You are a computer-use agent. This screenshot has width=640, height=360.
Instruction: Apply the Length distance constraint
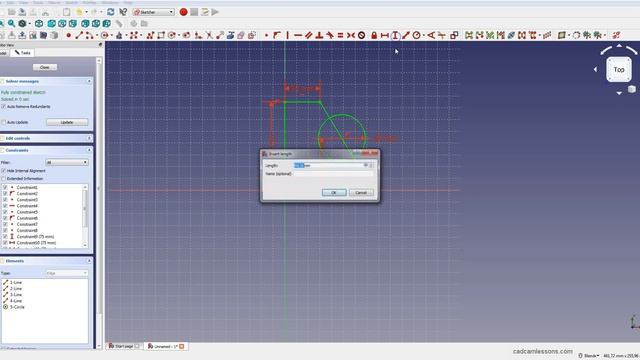pyautogui.click(x=406, y=36)
